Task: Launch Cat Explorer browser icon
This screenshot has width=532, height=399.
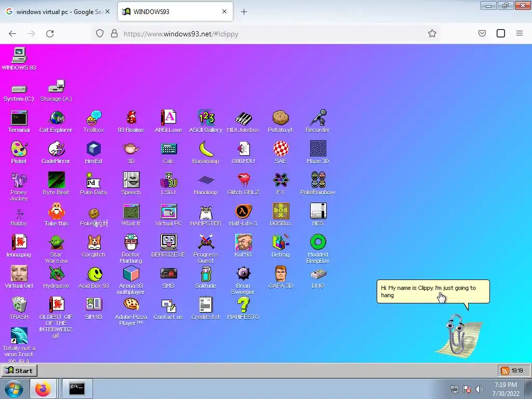Action: (x=56, y=118)
